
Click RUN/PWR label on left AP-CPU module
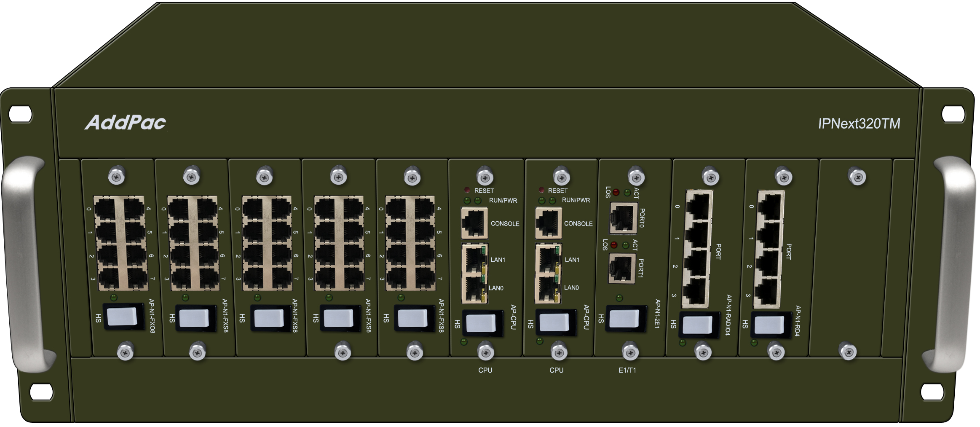[x=503, y=200]
